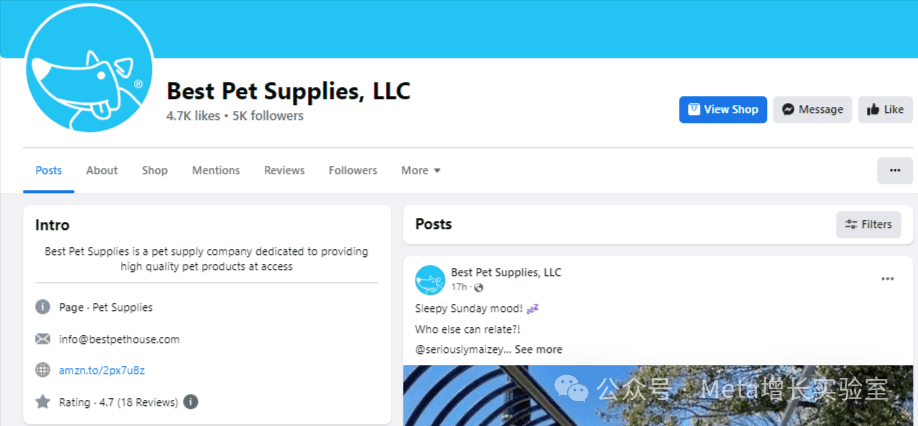Click the View Shop button
Viewport: 918px width, 426px height.
tap(722, 109)
